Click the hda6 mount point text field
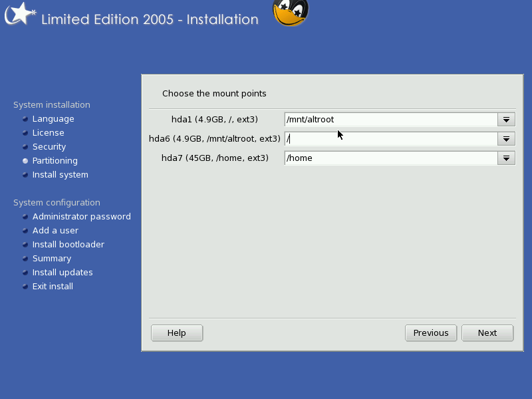This screenshot has height=399, width=532. pos(391,139)
